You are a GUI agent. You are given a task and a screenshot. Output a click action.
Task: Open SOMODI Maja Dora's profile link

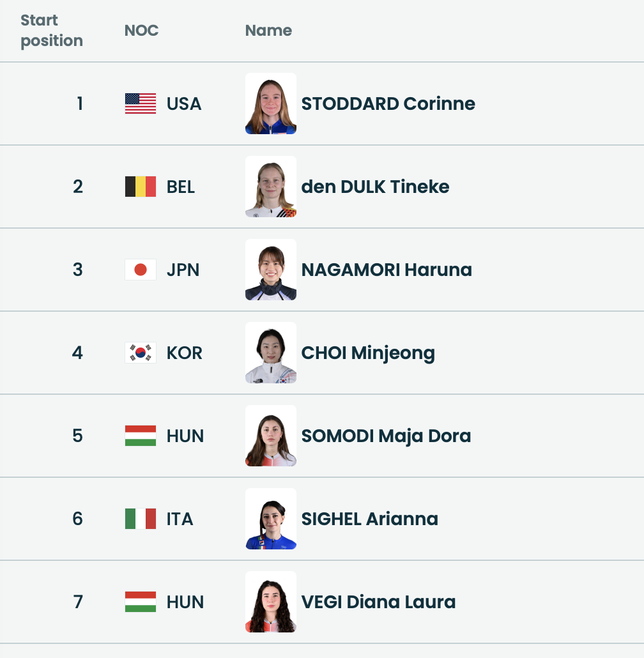click(386, 436)
